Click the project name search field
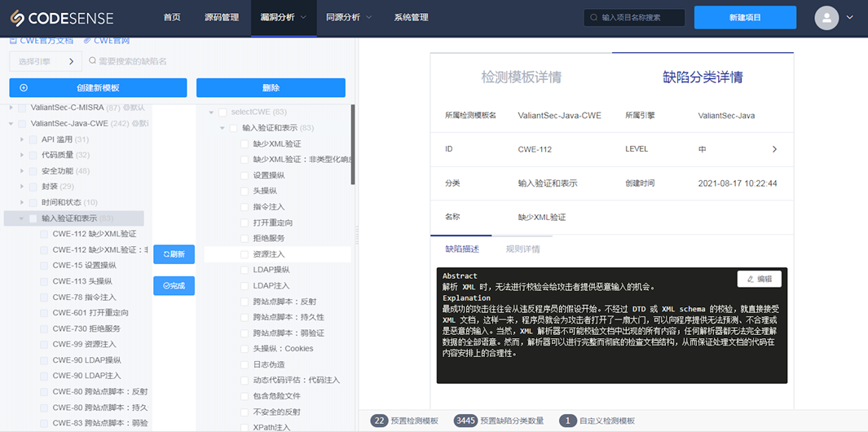868x432 pixels. [x=634, y=18]
